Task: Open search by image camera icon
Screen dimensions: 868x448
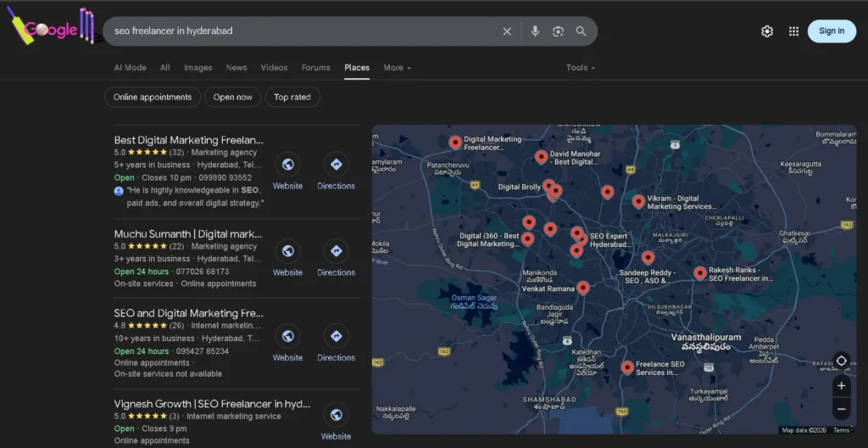Action: tap(558, 31)
